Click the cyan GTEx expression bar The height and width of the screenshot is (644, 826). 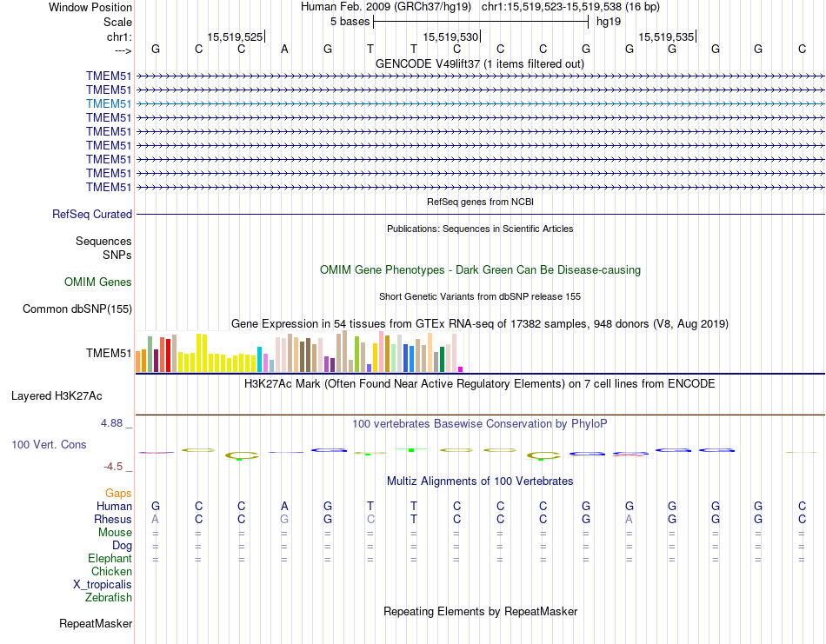pyautogui.click(x=259, y=360)
